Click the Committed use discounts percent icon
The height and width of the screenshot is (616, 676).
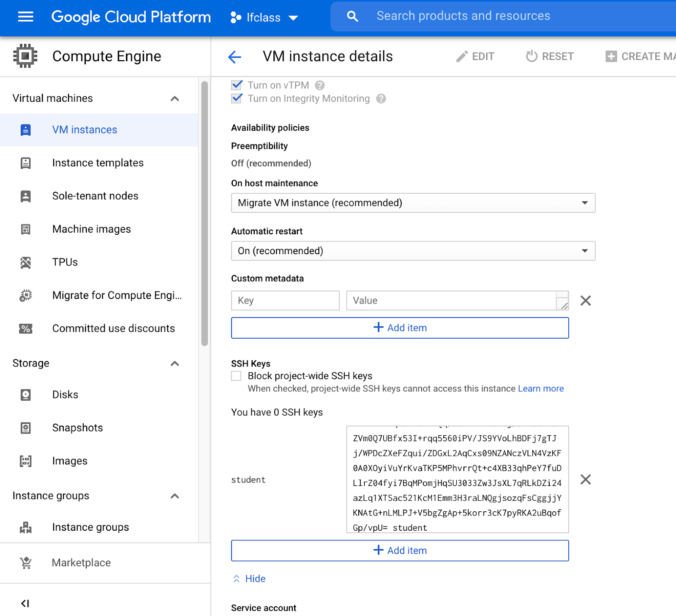pyautogui.click(x=26, y=329)
